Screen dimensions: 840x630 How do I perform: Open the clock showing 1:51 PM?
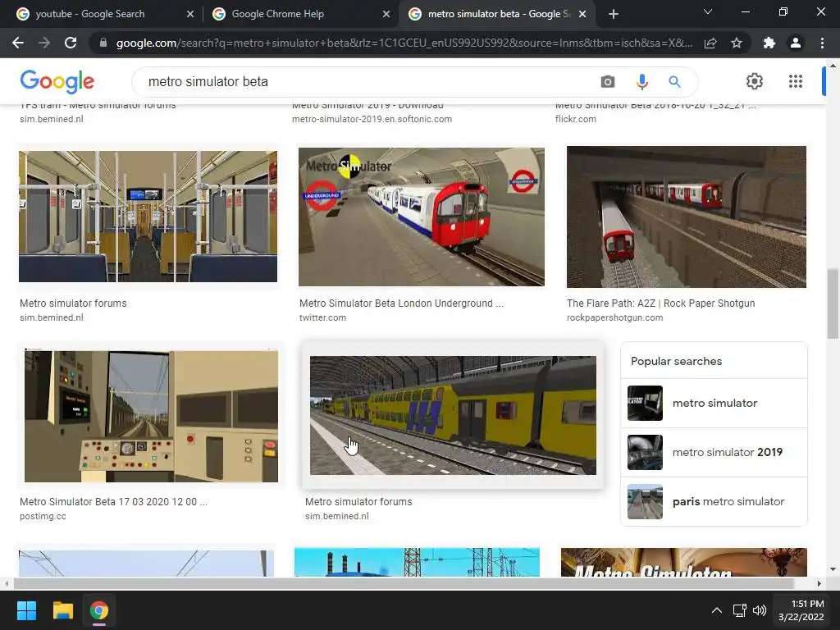(x=801, y=610)
